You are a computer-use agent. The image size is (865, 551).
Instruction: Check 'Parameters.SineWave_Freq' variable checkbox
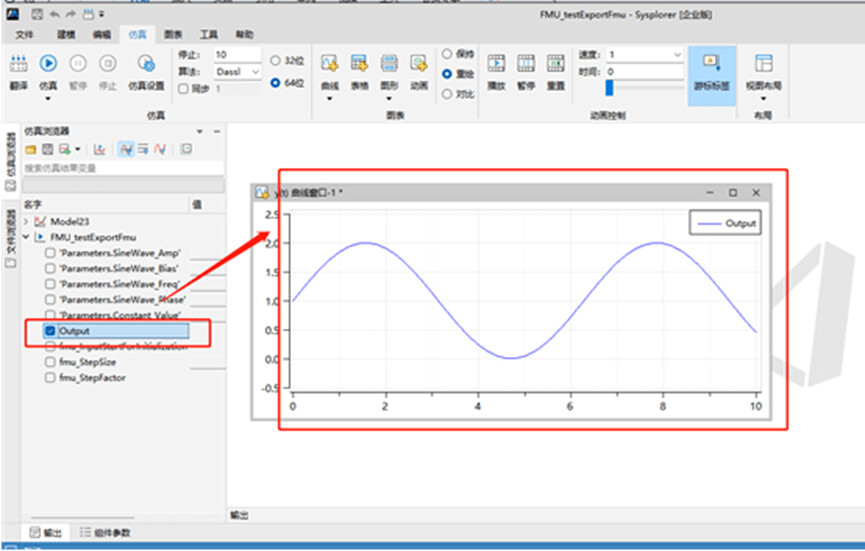(50, 284)
